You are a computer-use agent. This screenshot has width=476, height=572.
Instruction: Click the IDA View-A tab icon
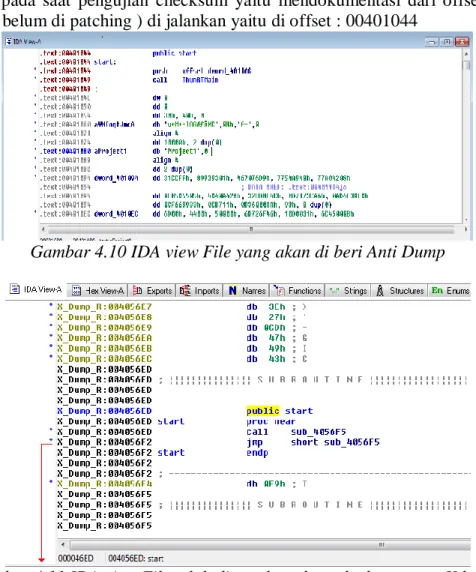(x=15, y=289)
